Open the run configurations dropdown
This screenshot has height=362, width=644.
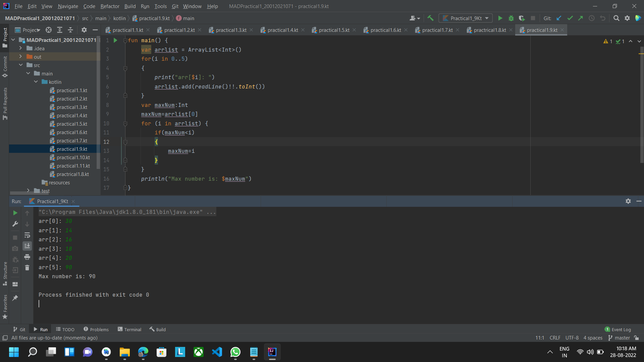click(x=487, y=18)
